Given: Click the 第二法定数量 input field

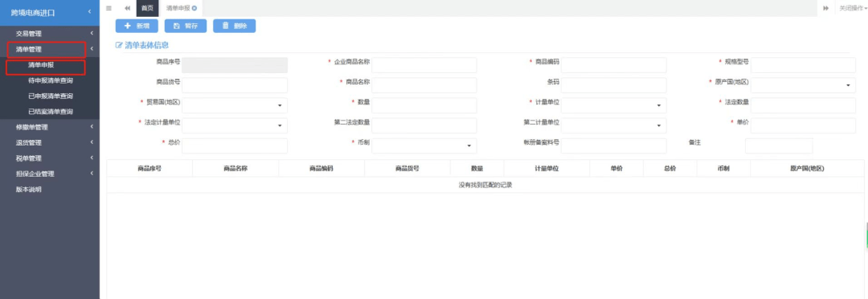Looking at the screenshot, I should (424, 125).
